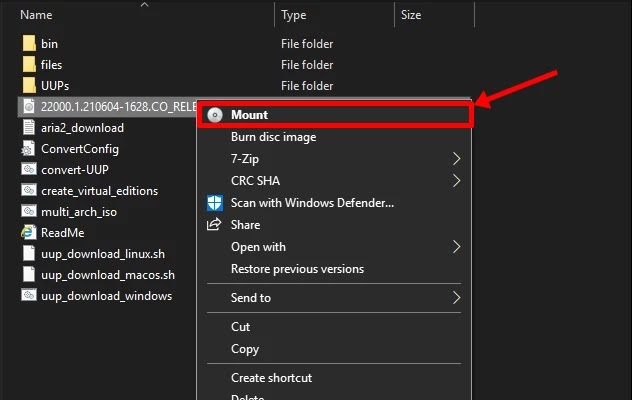
Task: Click the uup_download_windows batch file icon
Action: pyautogui.click(x=29, y=295)
